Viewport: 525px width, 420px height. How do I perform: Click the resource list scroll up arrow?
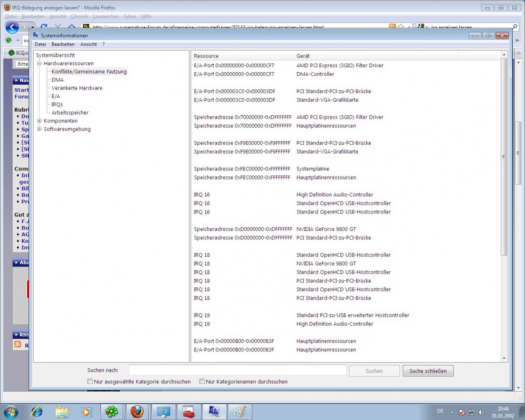coord(504,54)
